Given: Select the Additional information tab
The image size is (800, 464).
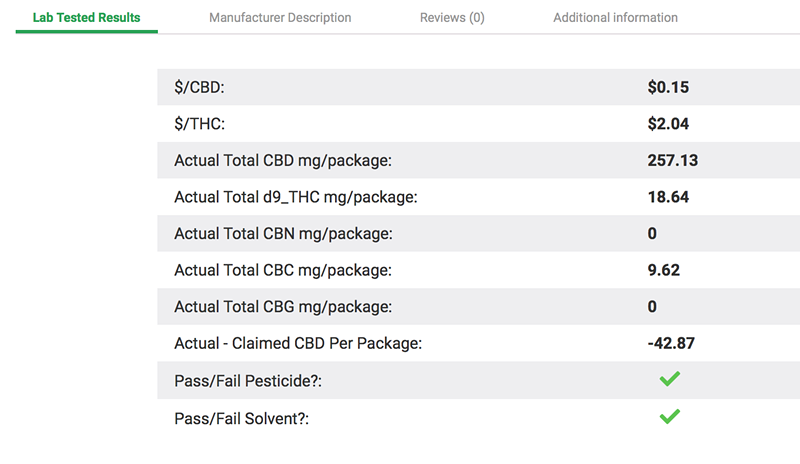Looking at the screenshot, I should 615,18.
